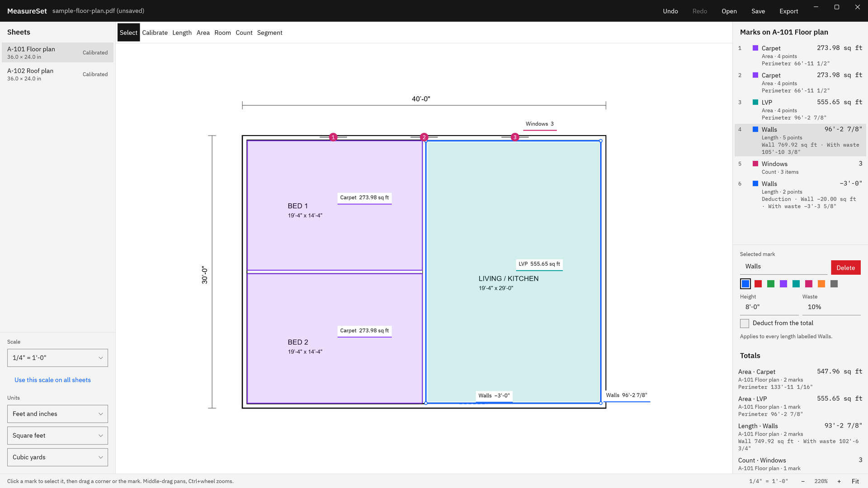Click the Walls -3'-0" label on plan
This screenshot has width=868, height=488.
(x=494, y=396)
